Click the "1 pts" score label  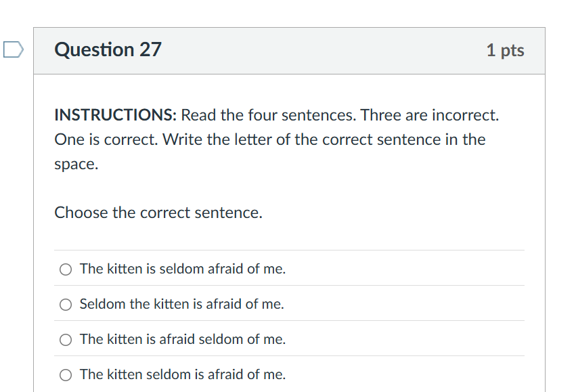point(505,50)
